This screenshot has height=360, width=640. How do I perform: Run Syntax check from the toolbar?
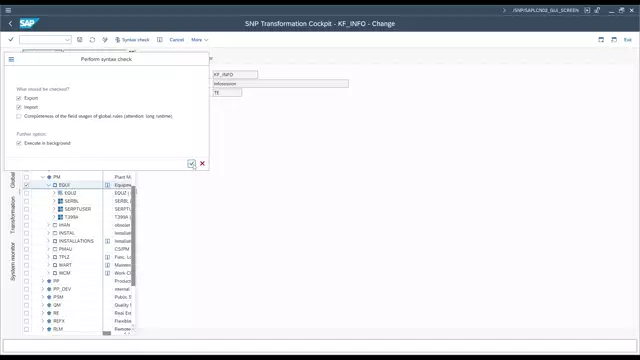pos(132,40)
